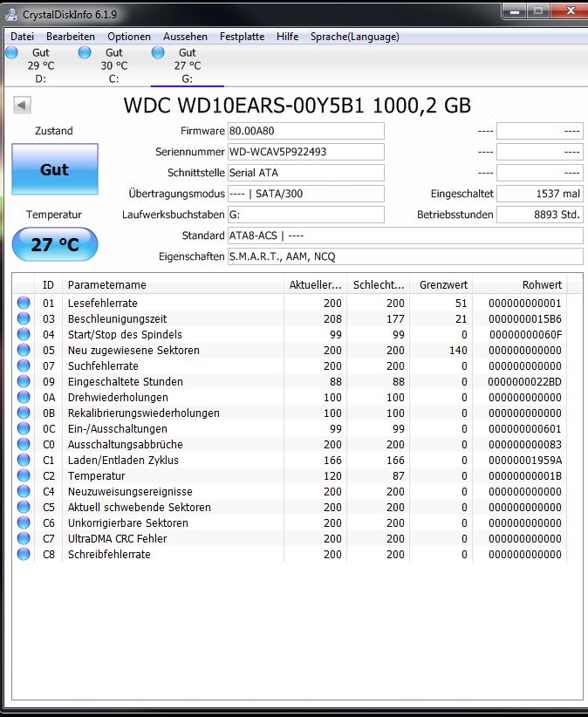588x717 pixels.
Task: Click status orb for Lesefehlerrate row
Action: [x=24, y=303]
